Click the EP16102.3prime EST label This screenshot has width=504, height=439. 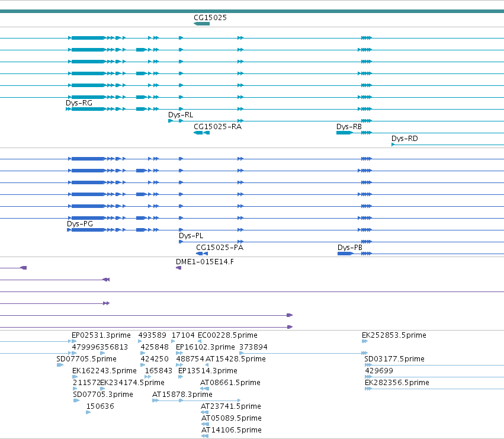click(x=206, y=347)
